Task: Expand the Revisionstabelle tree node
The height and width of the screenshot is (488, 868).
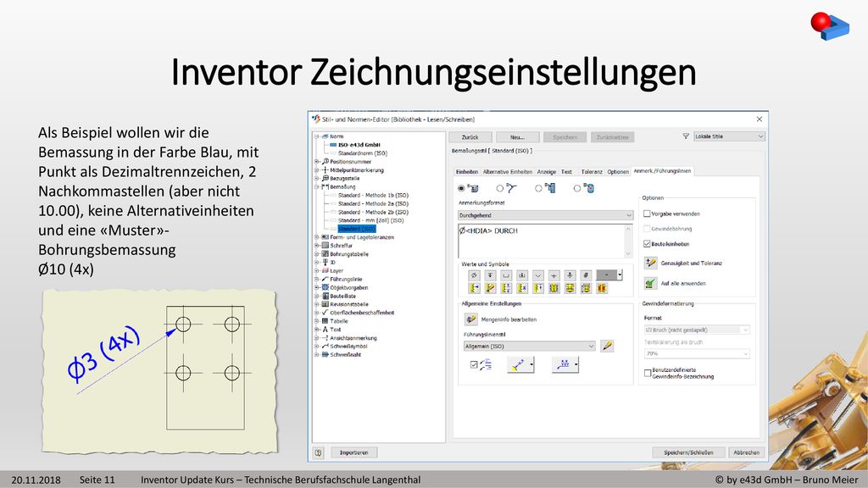Action: [317, 304]
